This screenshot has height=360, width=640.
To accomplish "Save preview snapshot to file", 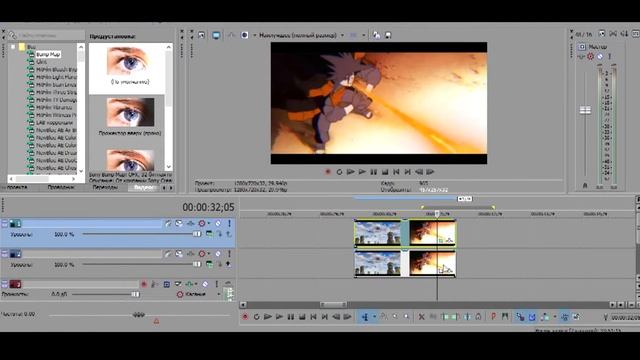I will [388, 36].
